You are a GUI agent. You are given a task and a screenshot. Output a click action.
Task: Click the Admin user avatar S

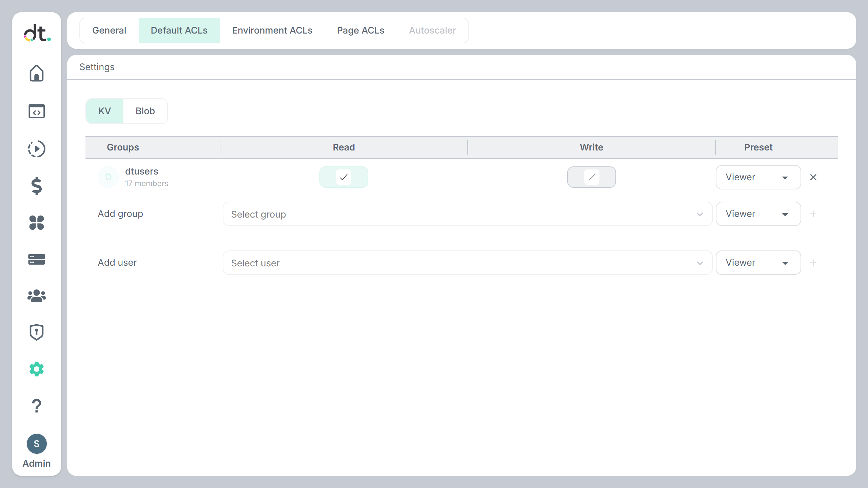click(37, 444)
